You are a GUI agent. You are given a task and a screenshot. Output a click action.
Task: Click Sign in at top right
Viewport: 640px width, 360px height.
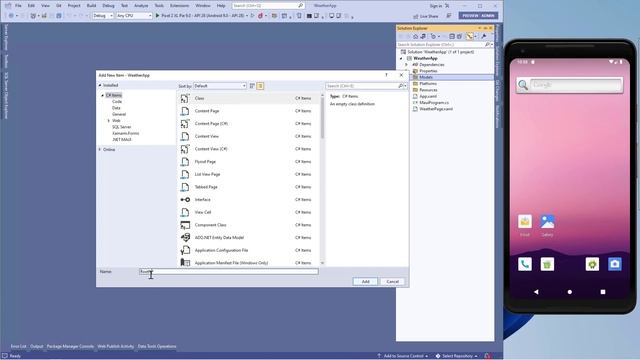click(436, 6)
